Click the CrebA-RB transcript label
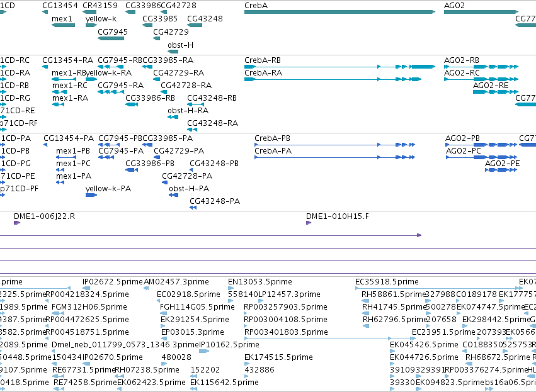536x392 pixels. pyautogui.click(x=263, y=60)
